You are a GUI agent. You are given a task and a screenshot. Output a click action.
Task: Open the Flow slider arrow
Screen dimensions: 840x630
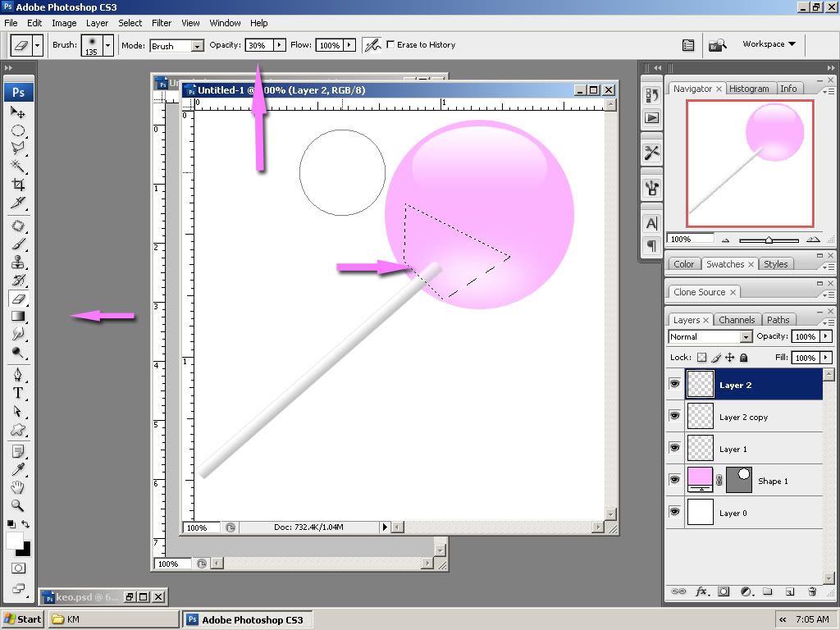point(349,45)
